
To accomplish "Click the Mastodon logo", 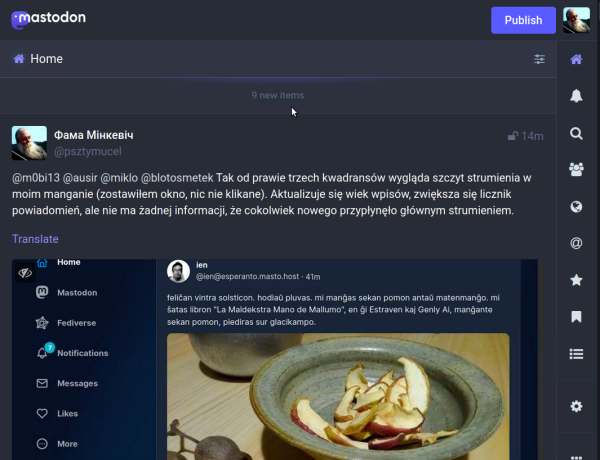I will (49, 19).
